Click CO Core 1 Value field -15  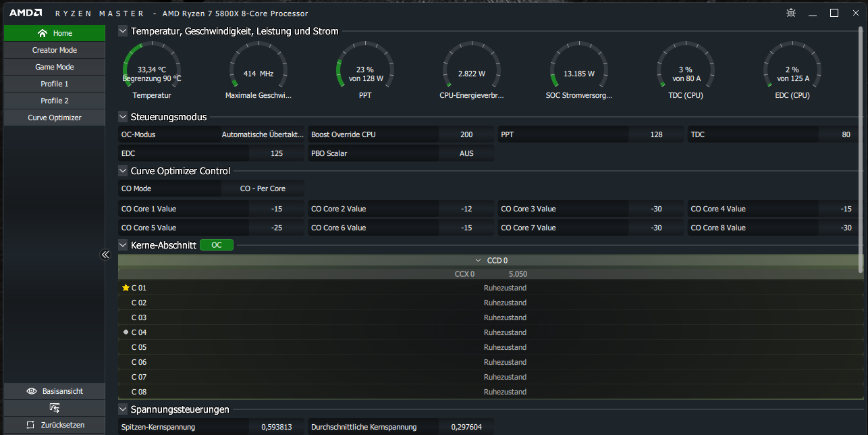pyautogui.click(x=277, y=209)
